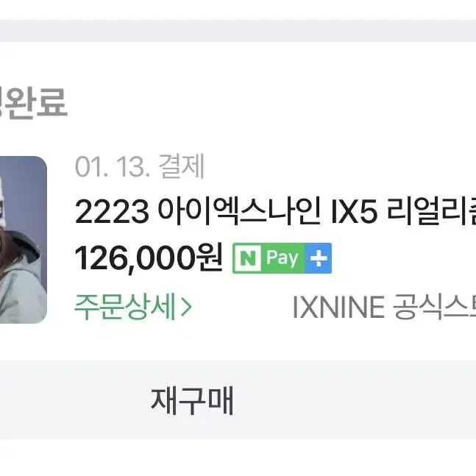The width and height of the screenshot is (476, 476).
Task: Tap the blue plus icon on the N Pay badge
Action: 318,258
